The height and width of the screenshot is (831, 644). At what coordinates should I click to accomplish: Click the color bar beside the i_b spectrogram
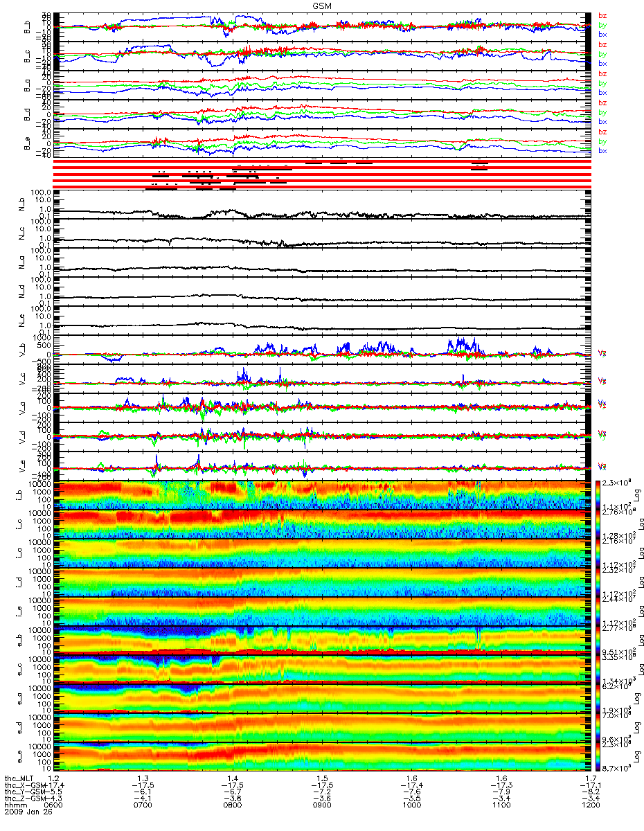pyautogui.click(x=598, y=495)
